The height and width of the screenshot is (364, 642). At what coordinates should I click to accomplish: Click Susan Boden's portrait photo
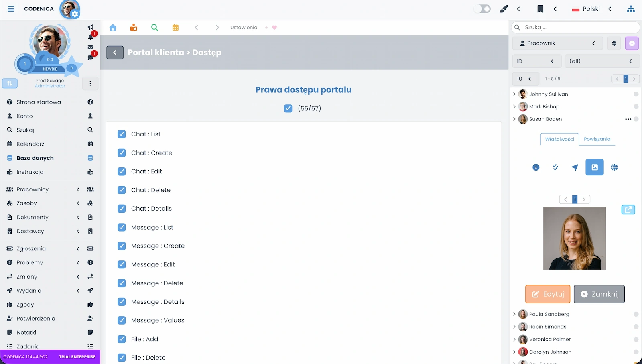point(574,238)
